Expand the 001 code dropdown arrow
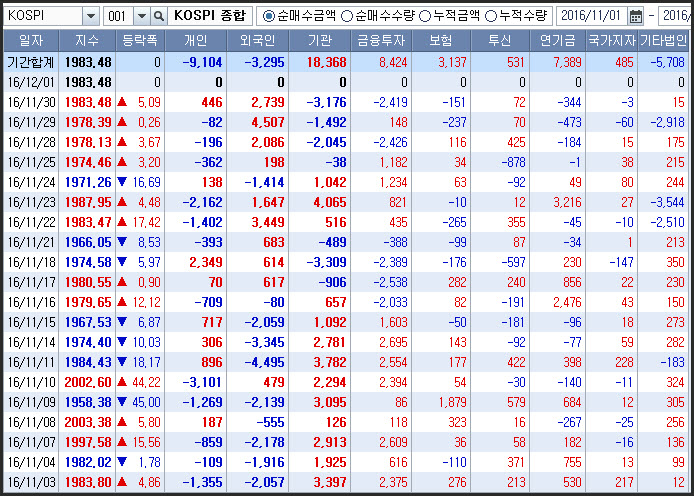The height and width of the screenshot is (496, 694). tap(142, 16)
